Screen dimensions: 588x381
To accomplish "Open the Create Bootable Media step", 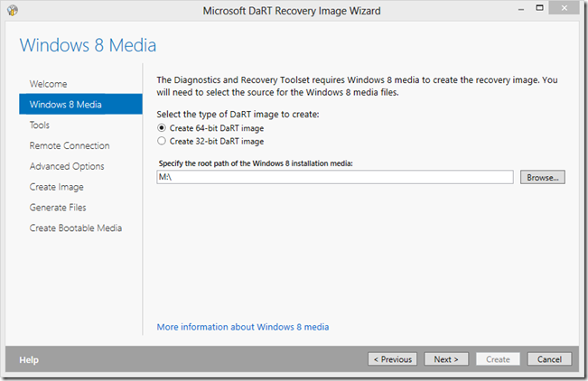I will click(75, 228).
